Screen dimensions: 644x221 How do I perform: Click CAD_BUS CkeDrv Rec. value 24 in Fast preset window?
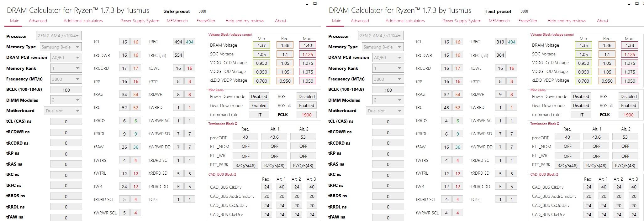click(x=589, y=214)
